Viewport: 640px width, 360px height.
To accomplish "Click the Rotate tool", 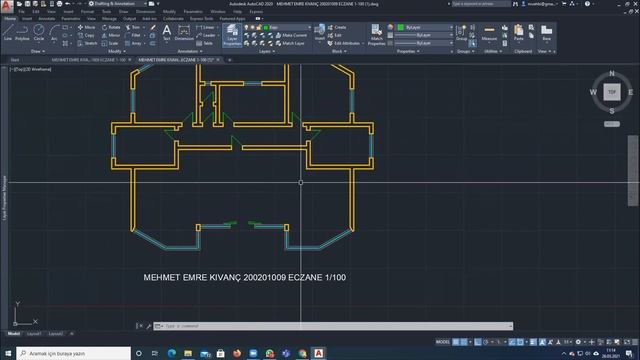I will coord(111,27).
